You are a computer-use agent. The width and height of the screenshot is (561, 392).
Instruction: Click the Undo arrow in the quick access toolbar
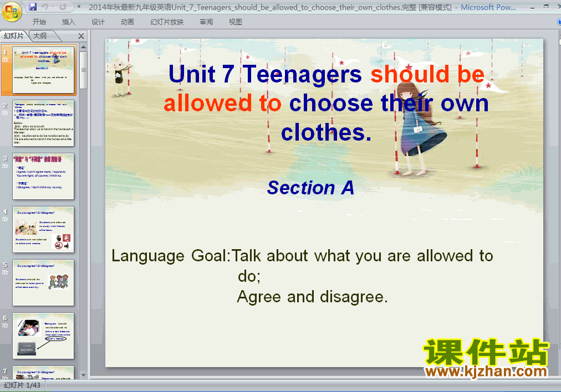[45, 7]
